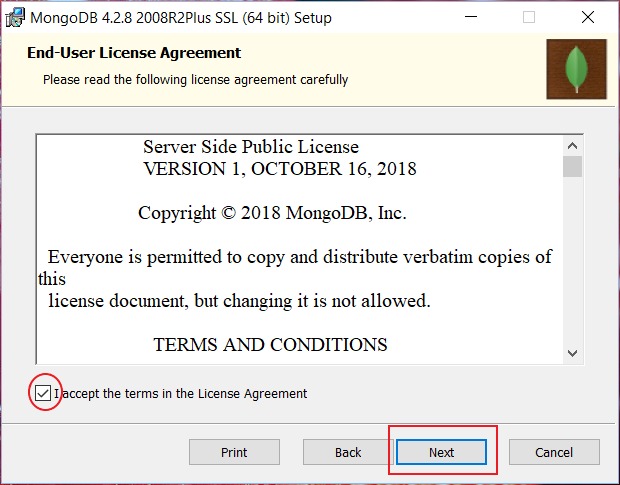Screen dimensions: 620x485
Task: Go Back to previous setup step
Action: pos(348,452)
